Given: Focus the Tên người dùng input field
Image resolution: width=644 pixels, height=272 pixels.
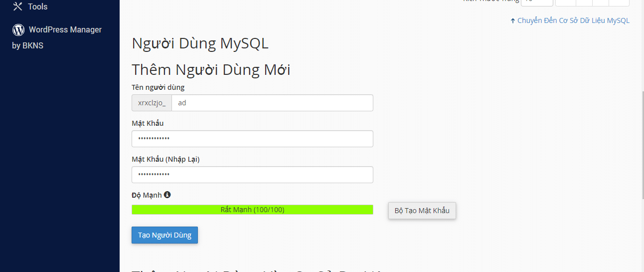Looking at the screenshot, I should (272, 103).
